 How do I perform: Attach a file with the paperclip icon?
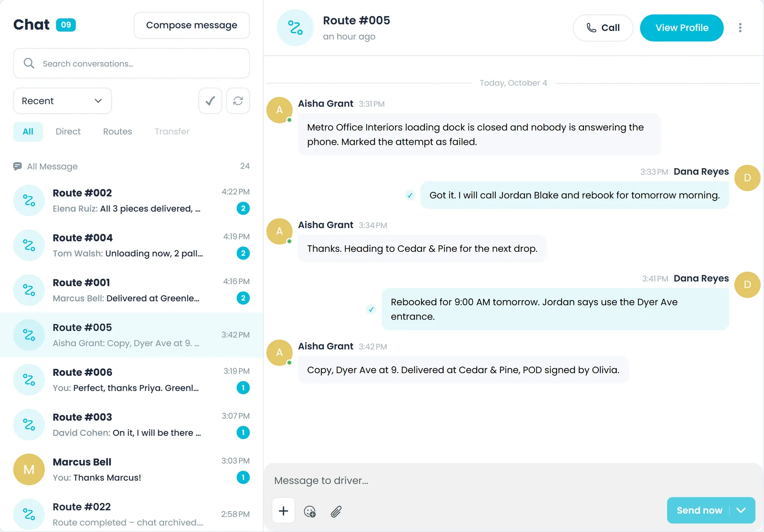tap(336, 511)
